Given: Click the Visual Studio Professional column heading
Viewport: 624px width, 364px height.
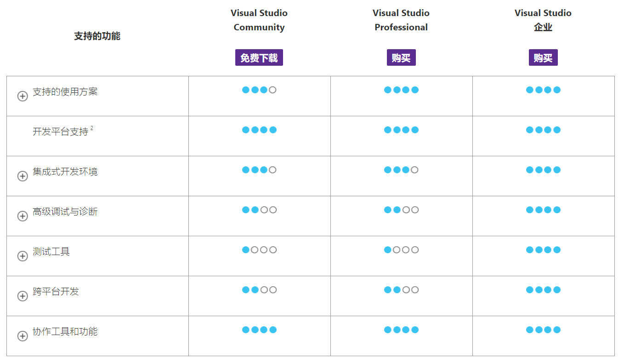Looking at the screenshot, I should (x=401, y=20).
